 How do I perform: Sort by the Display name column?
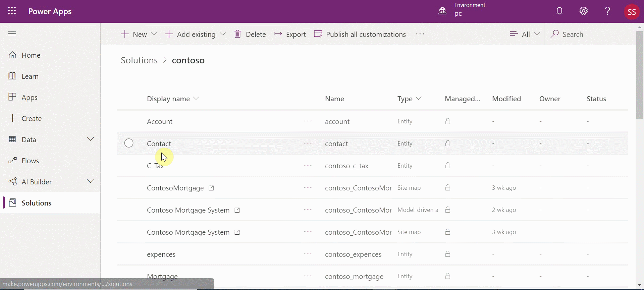click(x=173, y=99)
